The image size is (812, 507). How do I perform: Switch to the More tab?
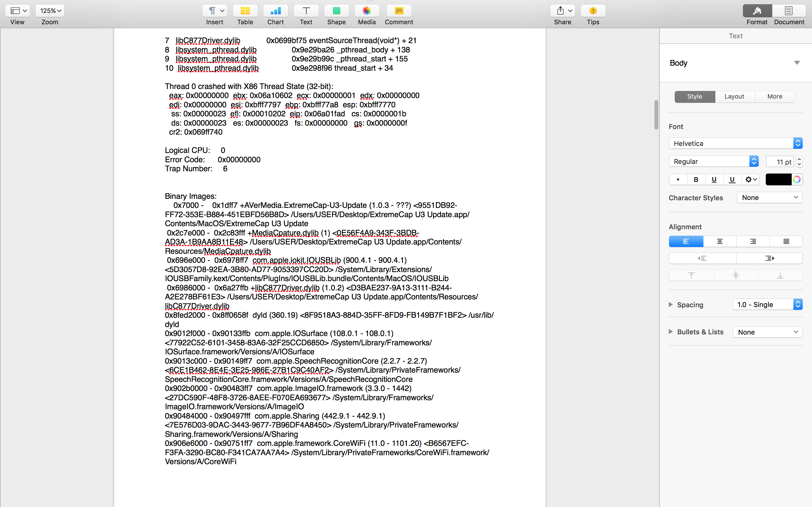pos(775,97)
